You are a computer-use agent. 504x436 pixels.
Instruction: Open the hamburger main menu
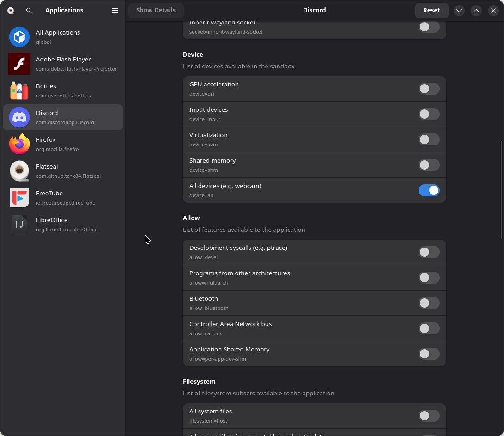[x=115, y=10]
